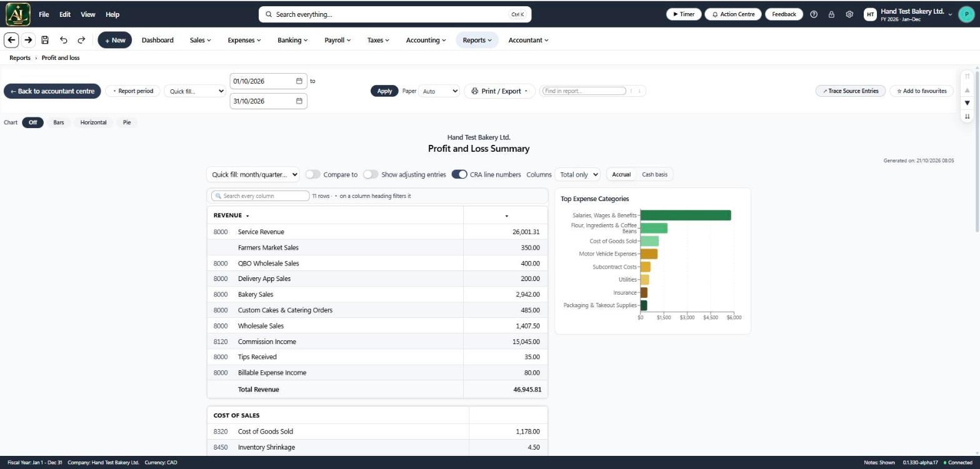Redo the last action

[81, 40]
